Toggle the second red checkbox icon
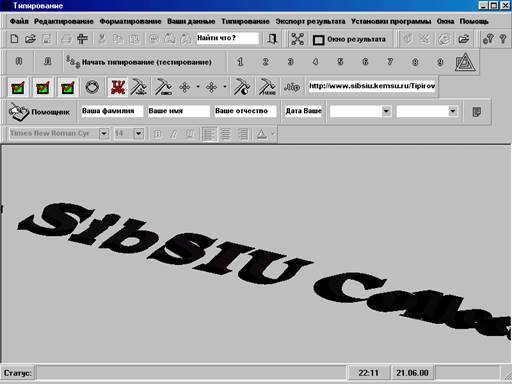This screenshot has width=512, height=384. pyautogui.click(x=43, y=88)
